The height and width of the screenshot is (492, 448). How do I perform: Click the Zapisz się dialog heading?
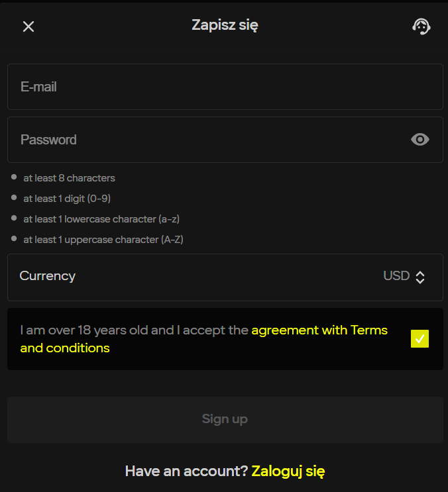pyautogui.click(x=225, y=26)
